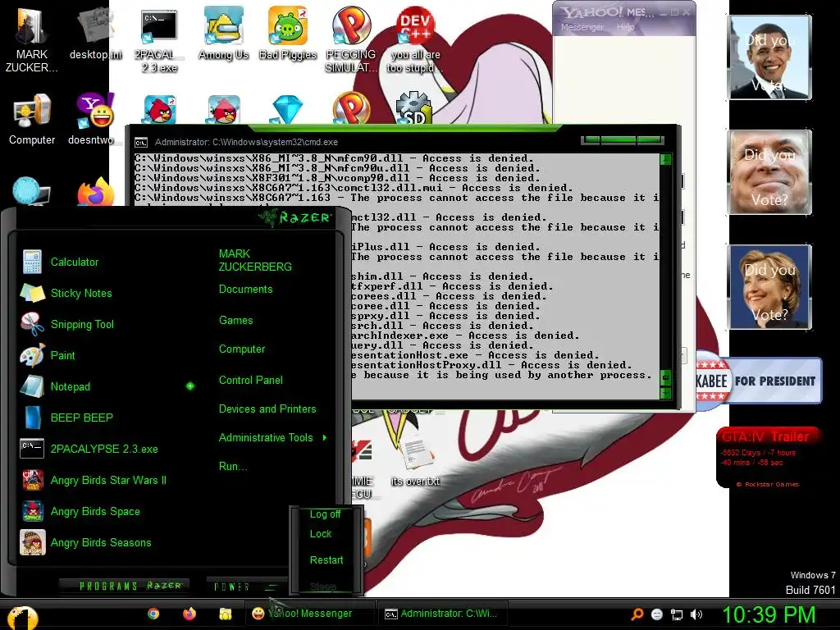This screenshot has height=630, width=840.
Task: Open PEGGING SIMULAT... desktop shortcut
Action: [x=351, y=39]
